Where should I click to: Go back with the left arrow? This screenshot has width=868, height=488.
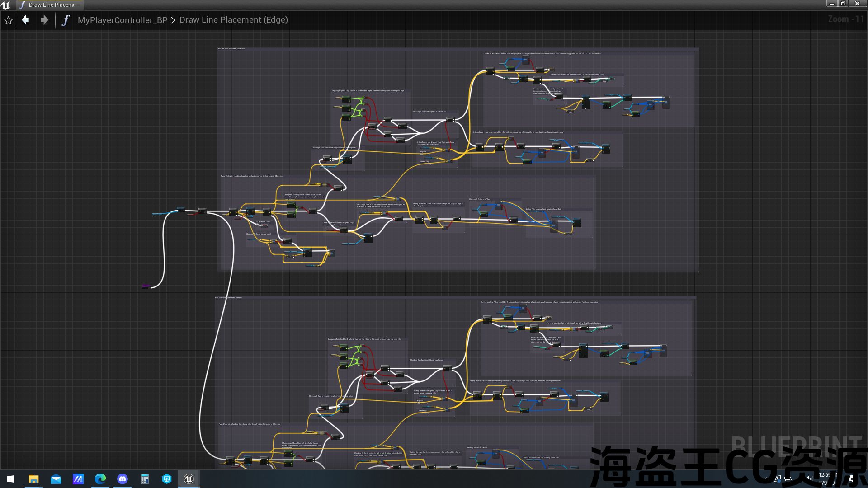click(26, 20)
